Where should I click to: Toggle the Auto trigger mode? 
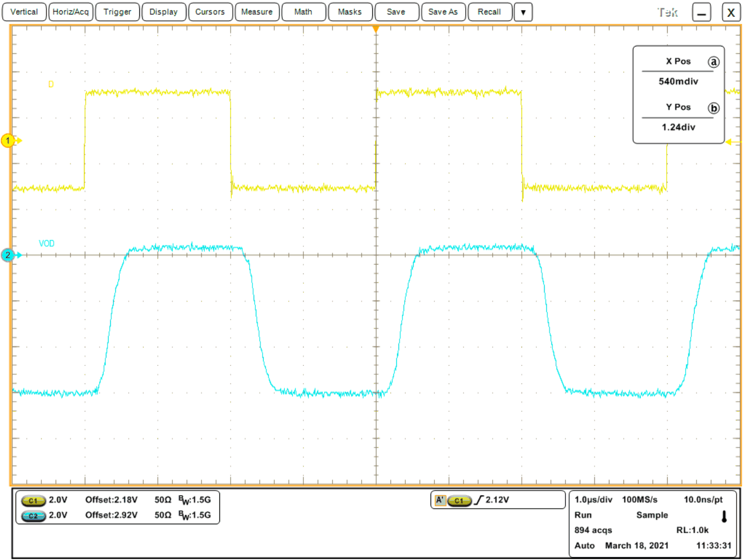[583, 545]
